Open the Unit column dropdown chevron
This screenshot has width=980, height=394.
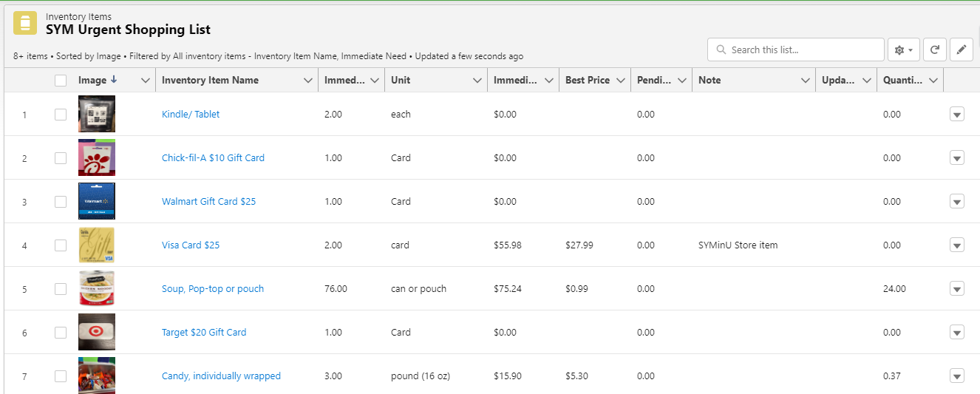click(x=477, y=81)
